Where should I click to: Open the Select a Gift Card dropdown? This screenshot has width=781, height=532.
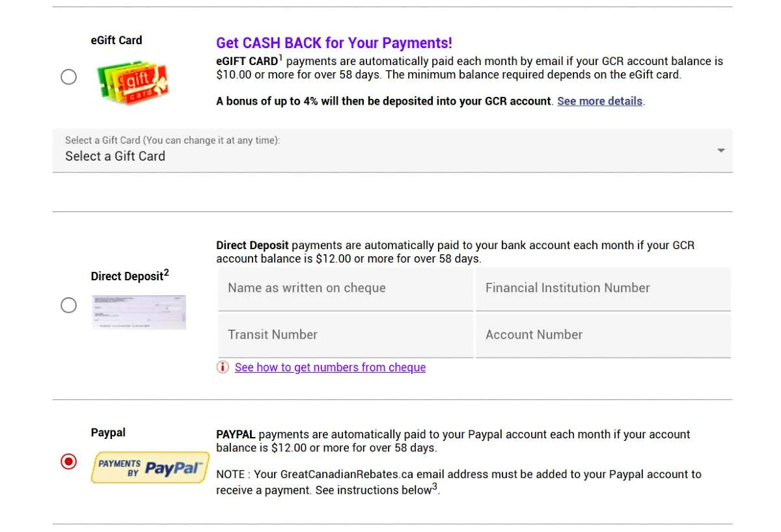click(x=390, y=150)
